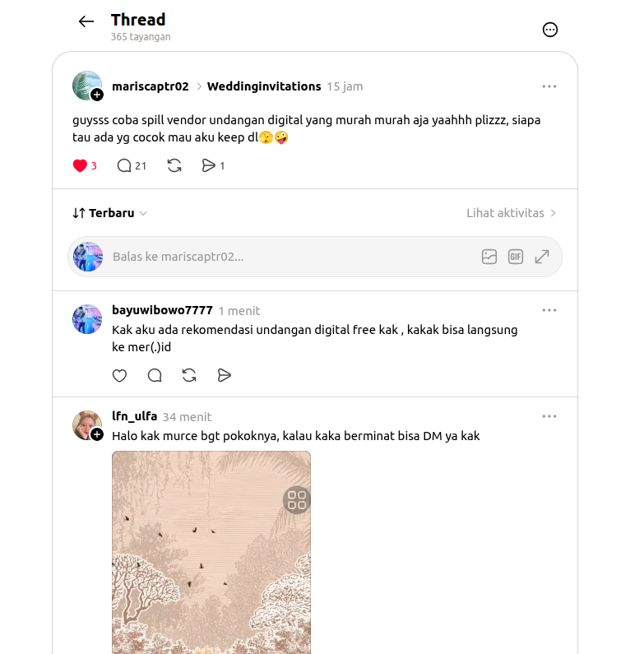
Task: Share bayuwibowo7777's reply
Action: click(x=225, y=375)
